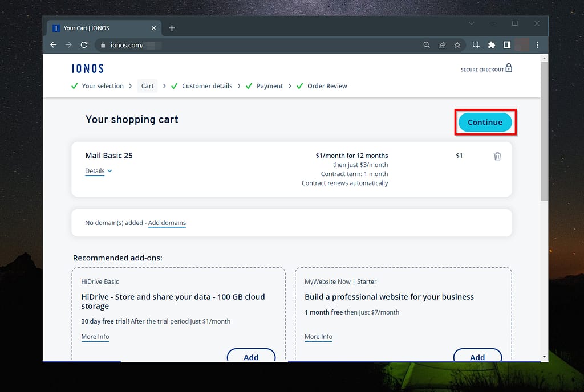
Task: Open the Chrome three-dot menu
Action: pyautogui.click(x=537, y=45)
